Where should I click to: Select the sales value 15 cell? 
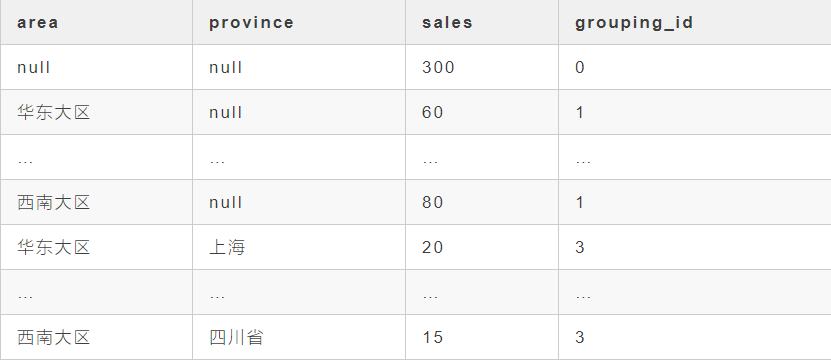[x=482, y=338]
